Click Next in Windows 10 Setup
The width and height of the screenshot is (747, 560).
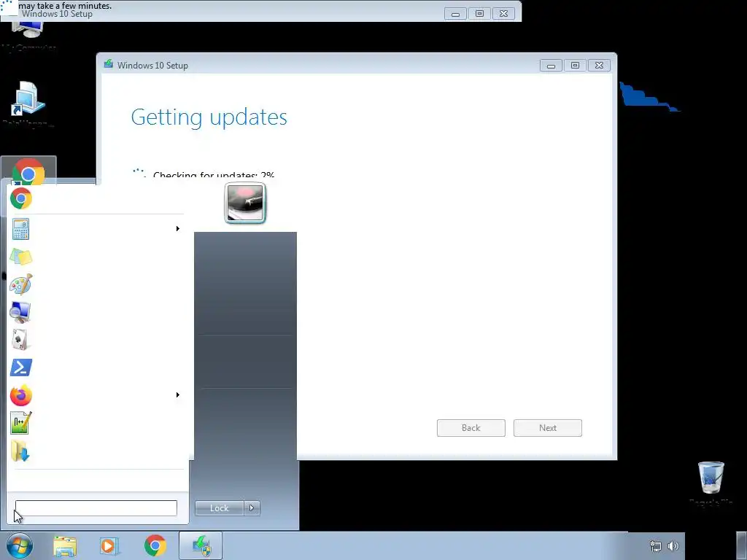click(548, 428)
